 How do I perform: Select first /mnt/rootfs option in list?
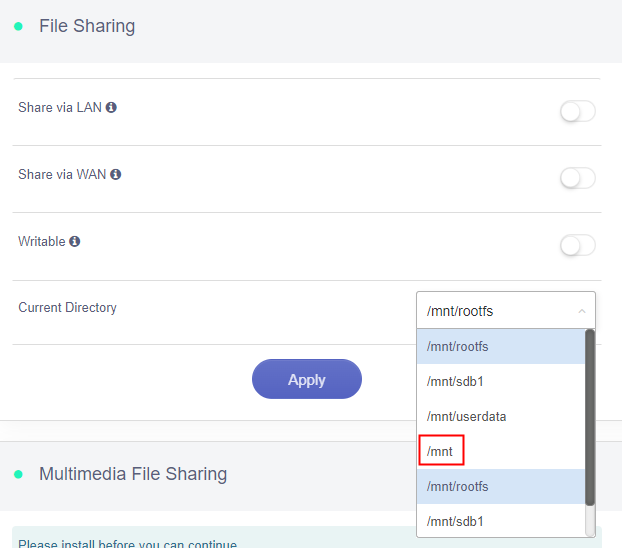click(499, 347)
